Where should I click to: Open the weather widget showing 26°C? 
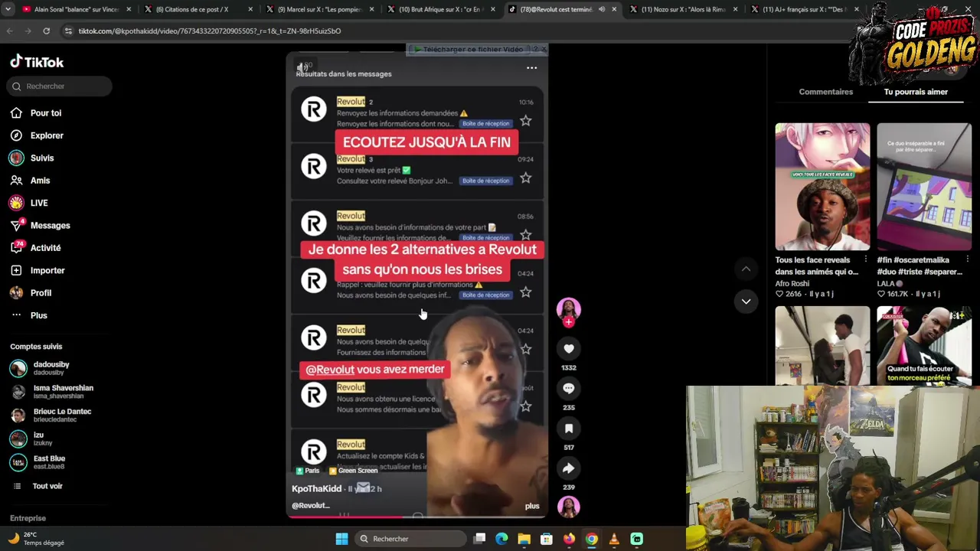[x=36, y=539]
